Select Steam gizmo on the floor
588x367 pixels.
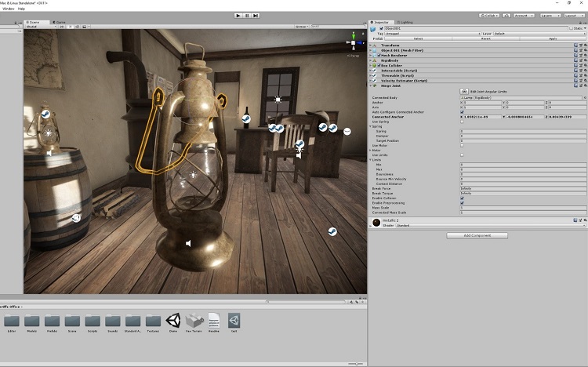pyautogui.click(x=332, y=231)
